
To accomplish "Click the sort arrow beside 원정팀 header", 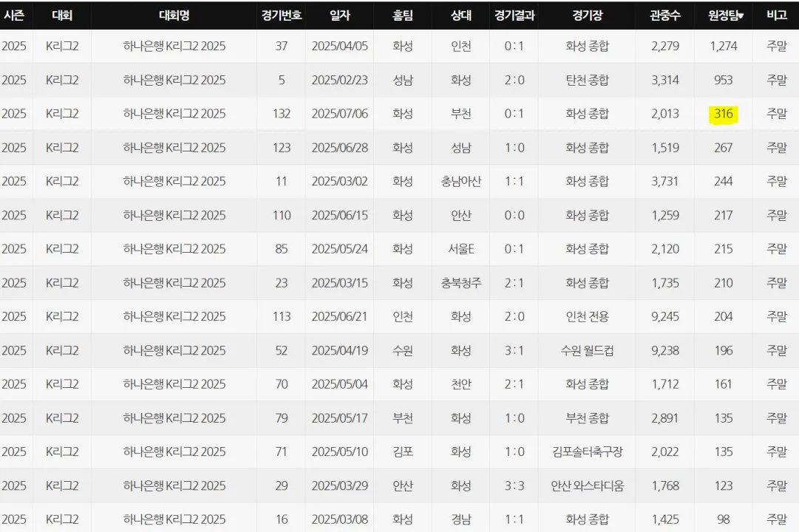I will (x=741, y=16).
